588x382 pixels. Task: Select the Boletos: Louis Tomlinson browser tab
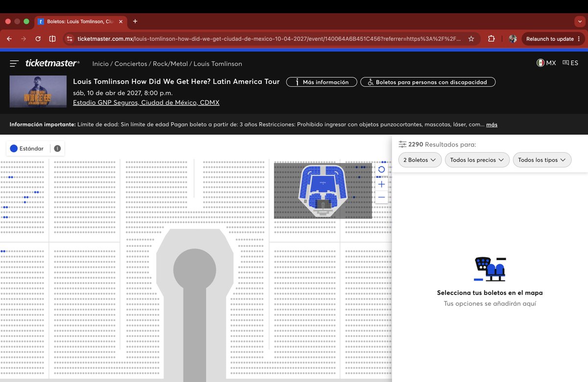(x=80, y=22)
